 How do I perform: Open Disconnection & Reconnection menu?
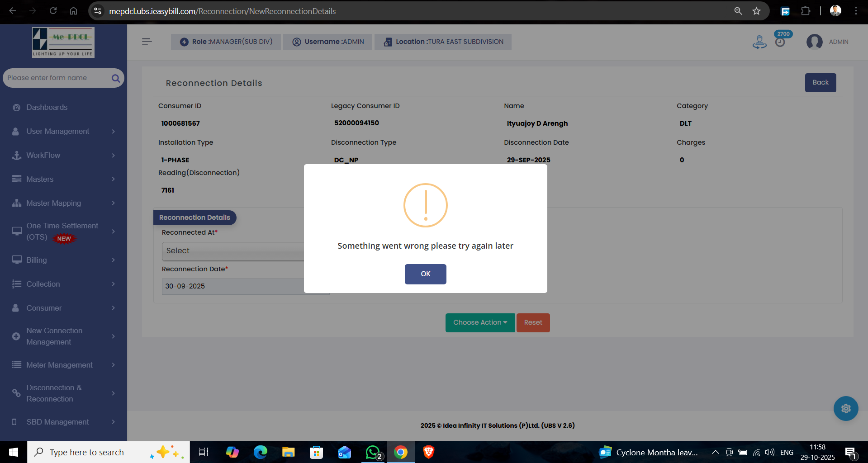(63, 393)
